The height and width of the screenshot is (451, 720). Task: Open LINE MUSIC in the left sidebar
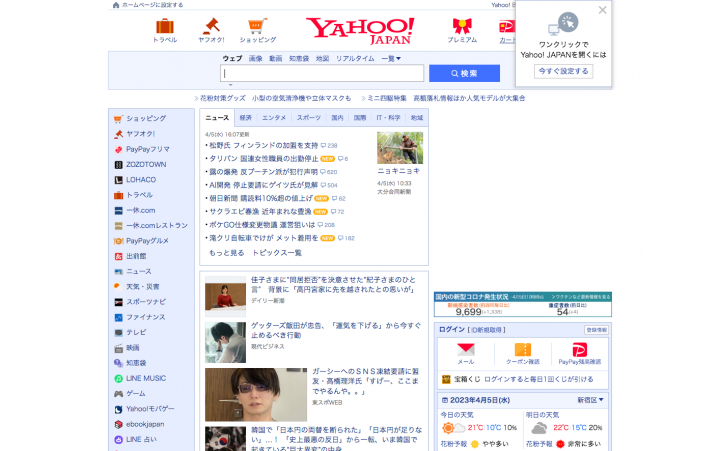[145, 378]
